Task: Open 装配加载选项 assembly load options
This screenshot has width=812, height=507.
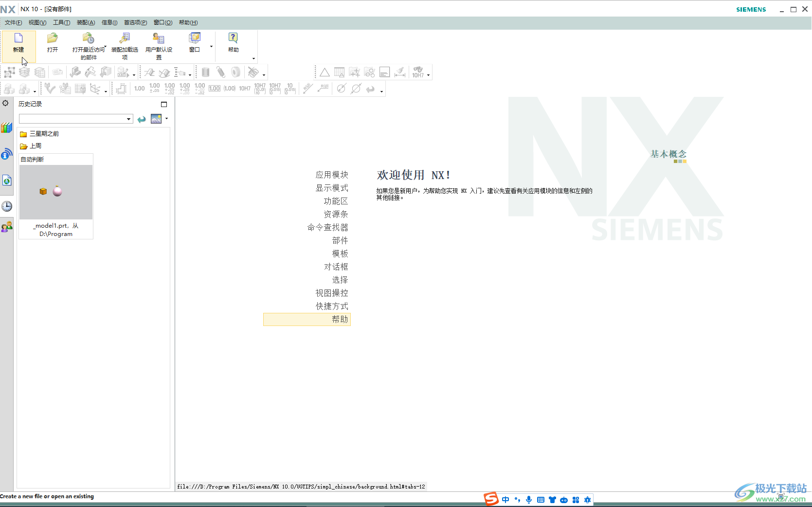Action: 125,38
